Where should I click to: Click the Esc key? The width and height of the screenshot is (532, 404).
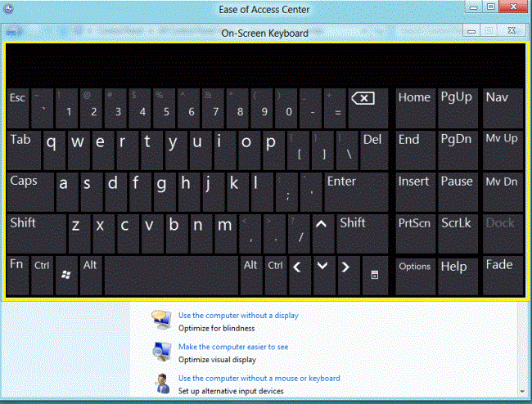click(18, 109)
